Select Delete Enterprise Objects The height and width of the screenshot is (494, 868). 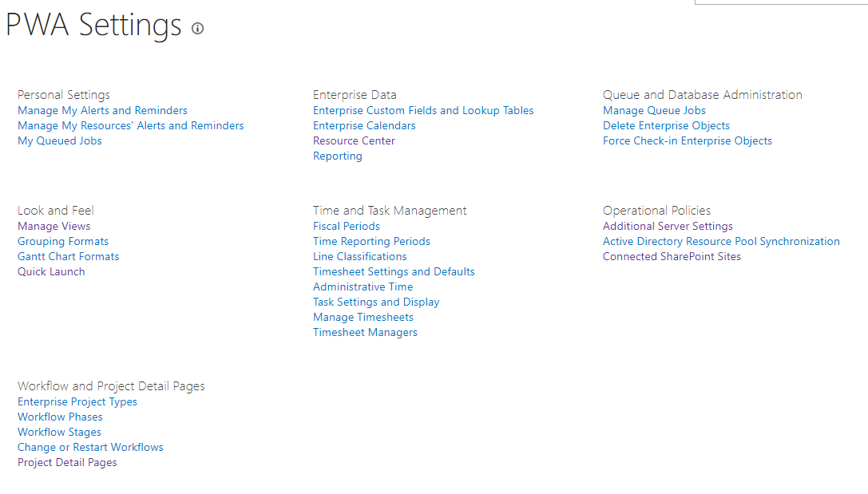coord(667,125)
